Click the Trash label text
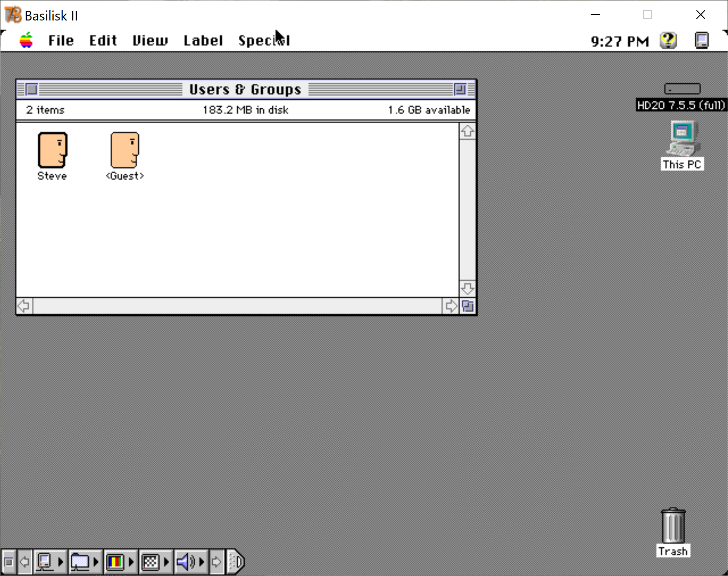 (673, 551)
